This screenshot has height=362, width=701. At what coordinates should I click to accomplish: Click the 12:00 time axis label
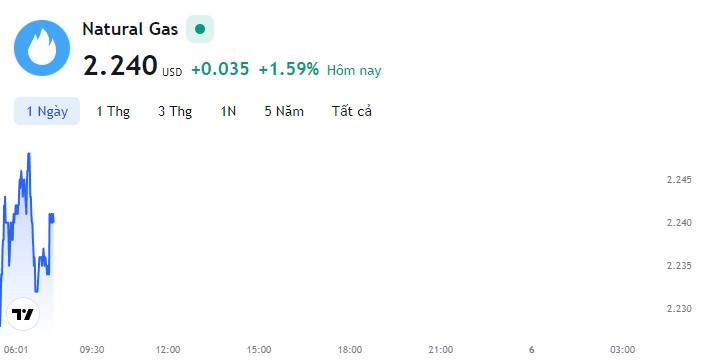pyautogui.click(x=168, y=350)
